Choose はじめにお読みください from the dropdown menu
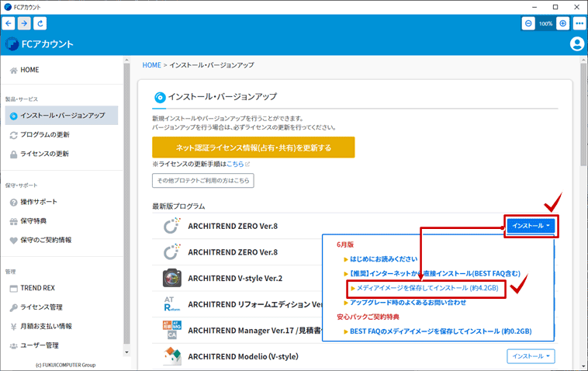Viewport: 588px width, 371px height. click(383, 258)
